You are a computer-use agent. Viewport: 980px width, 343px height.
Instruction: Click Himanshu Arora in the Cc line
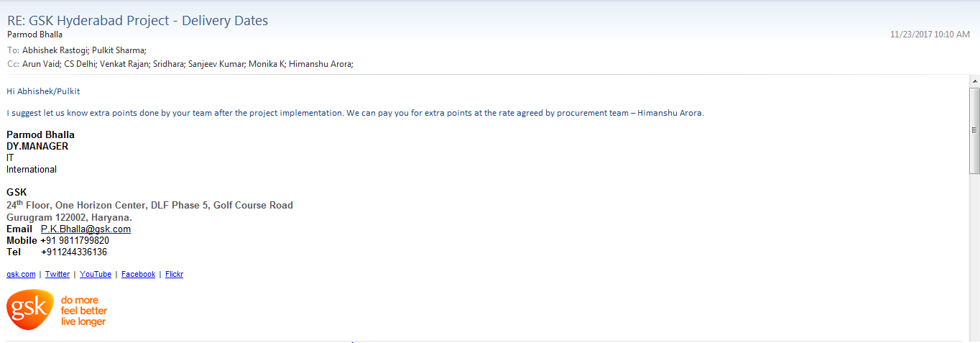coord(320,64)
